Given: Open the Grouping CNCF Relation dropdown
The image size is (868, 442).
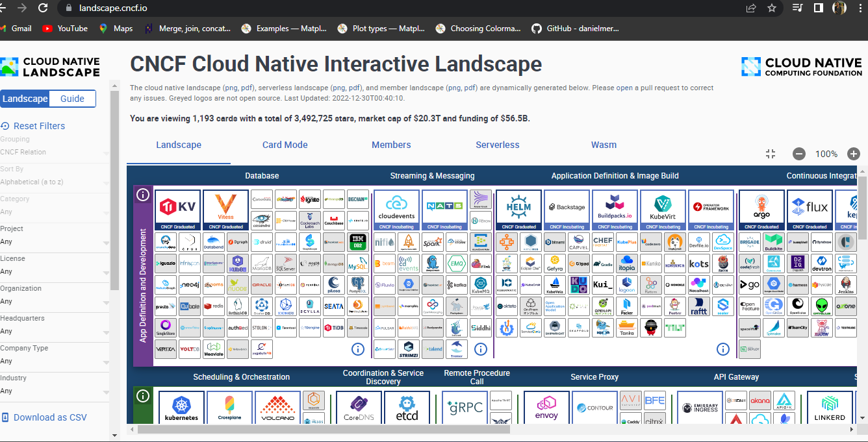Looking at the screenshot, I should click(55, 152).
